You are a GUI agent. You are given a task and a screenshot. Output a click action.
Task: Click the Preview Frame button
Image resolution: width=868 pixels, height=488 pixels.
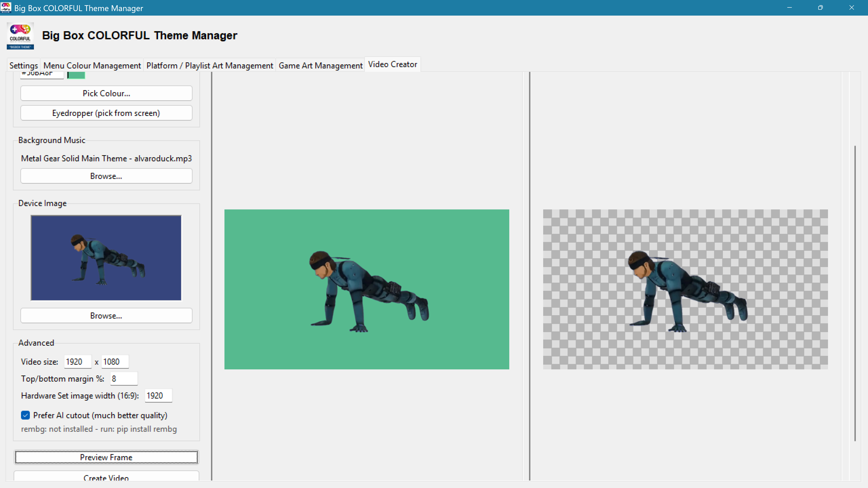106,457
